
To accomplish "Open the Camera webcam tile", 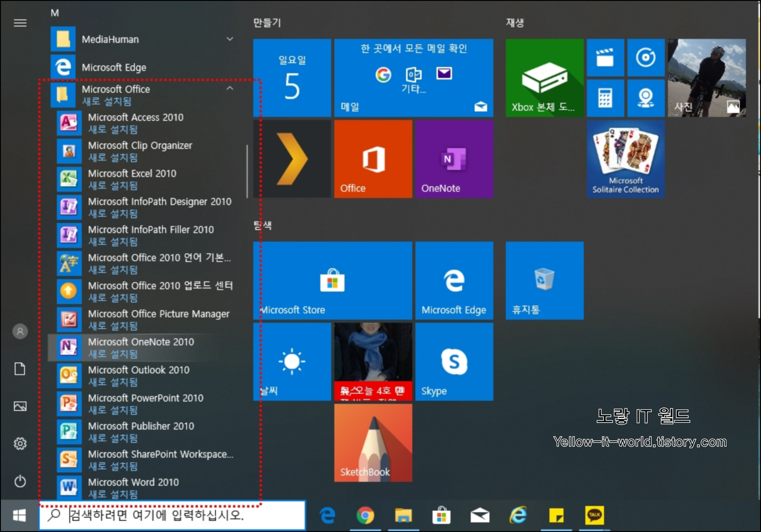I will pyautogui.click(x=646, y=98).
